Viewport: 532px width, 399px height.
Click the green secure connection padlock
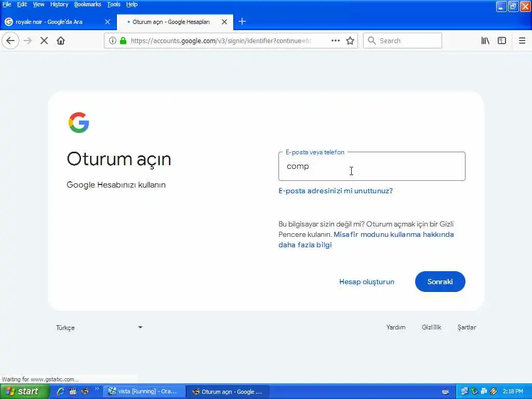123,41
